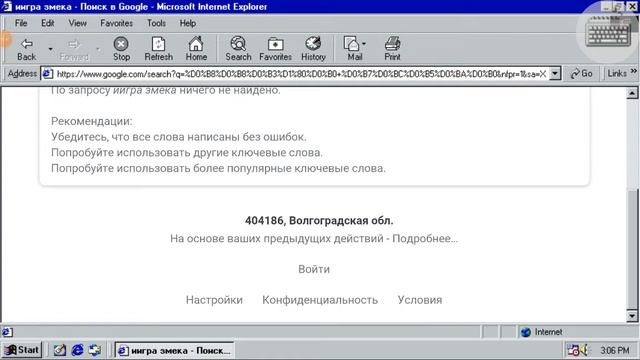640x360 pixels.
Task: Click the status bar page icon
Action: point(7,332)
